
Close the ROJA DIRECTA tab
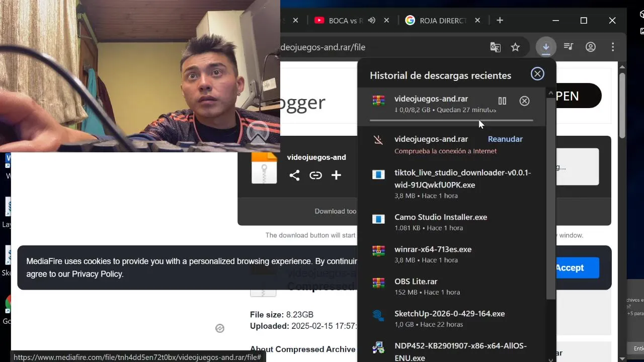click(x=477, y=21)
